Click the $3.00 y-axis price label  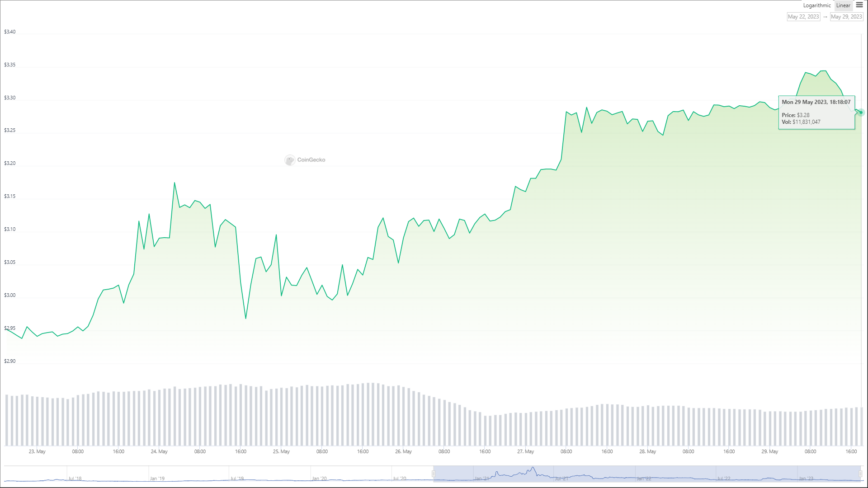click(x=9, y=295)
